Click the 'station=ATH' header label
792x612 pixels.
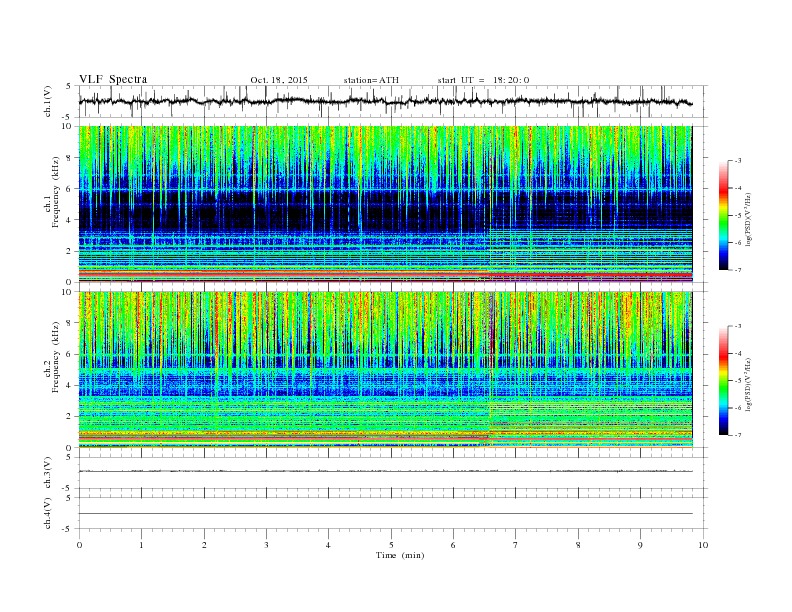[371, 80]
